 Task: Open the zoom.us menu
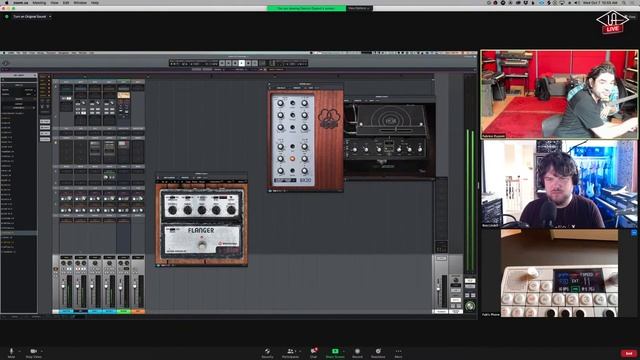pyautogui.click(x=20, y=2)
